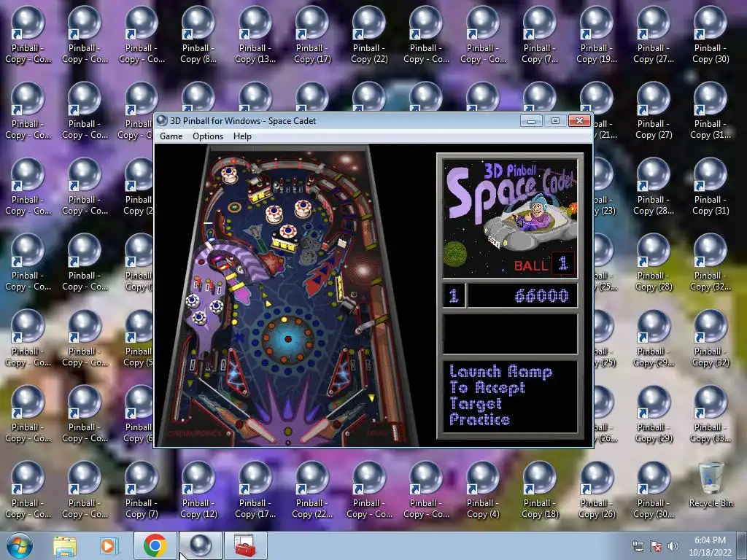Open the Options menu in 3D Pinball
Image resolution: width=747 pixels, height=560 pixels.
(208, 136)
